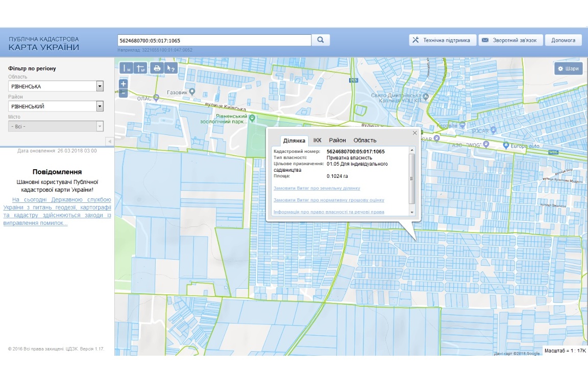Open Інформація про право власності link
The width and height of the screenshot is (588, 368).
coord(329,212)
